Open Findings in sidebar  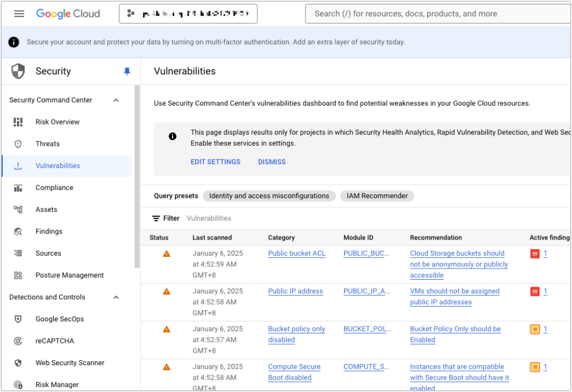point(49,231)
